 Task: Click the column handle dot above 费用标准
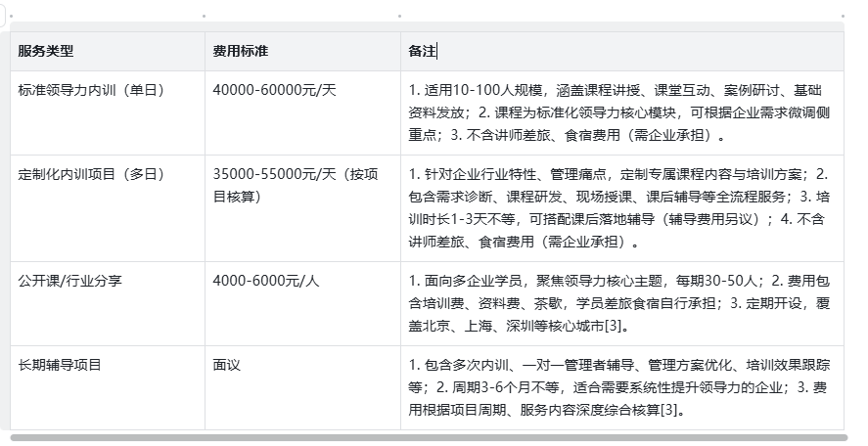204,17
